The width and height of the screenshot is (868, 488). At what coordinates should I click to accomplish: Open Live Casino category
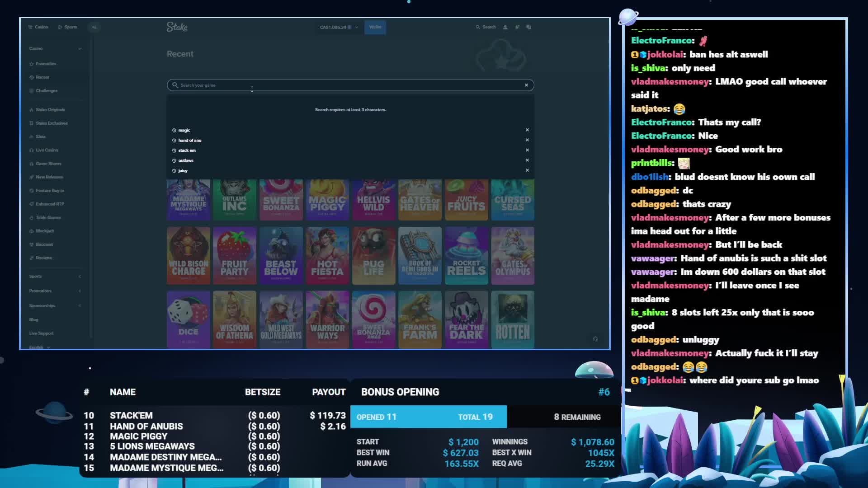point(44,150)
